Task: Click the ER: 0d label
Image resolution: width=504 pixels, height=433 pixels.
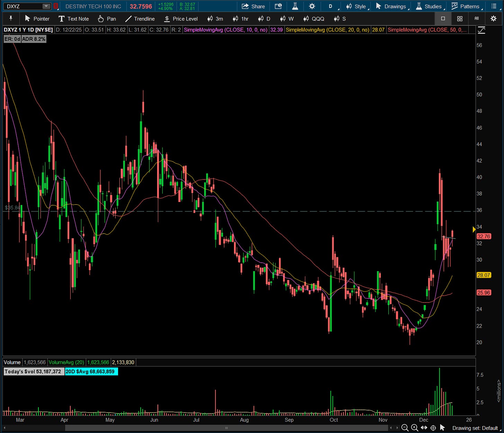Action: 12,39
